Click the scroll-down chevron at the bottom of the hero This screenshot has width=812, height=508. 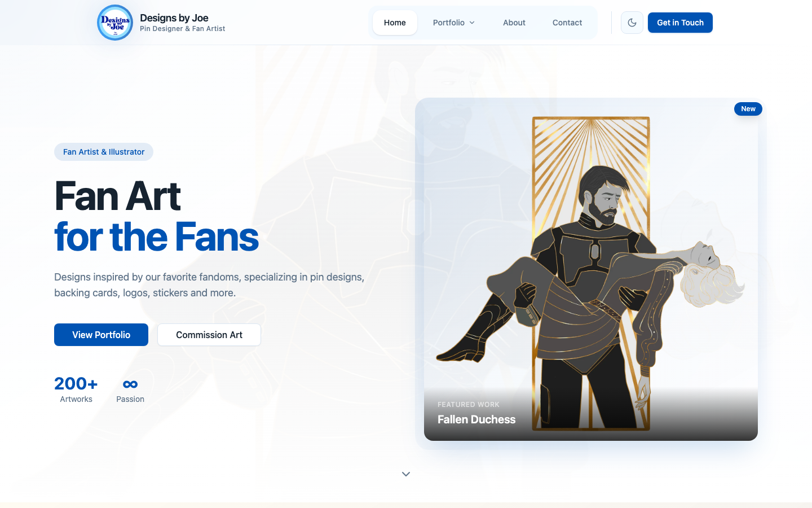coord(406,474)
